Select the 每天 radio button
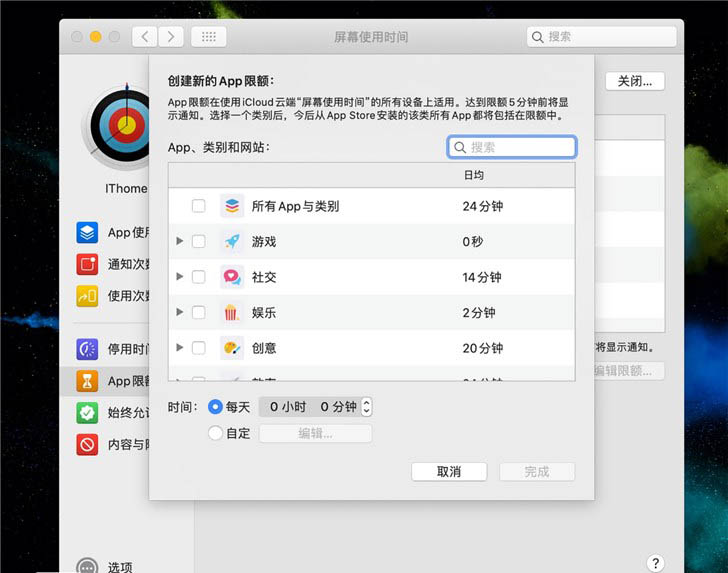Viewport: 728px width, 573px height. click(215, 407)
